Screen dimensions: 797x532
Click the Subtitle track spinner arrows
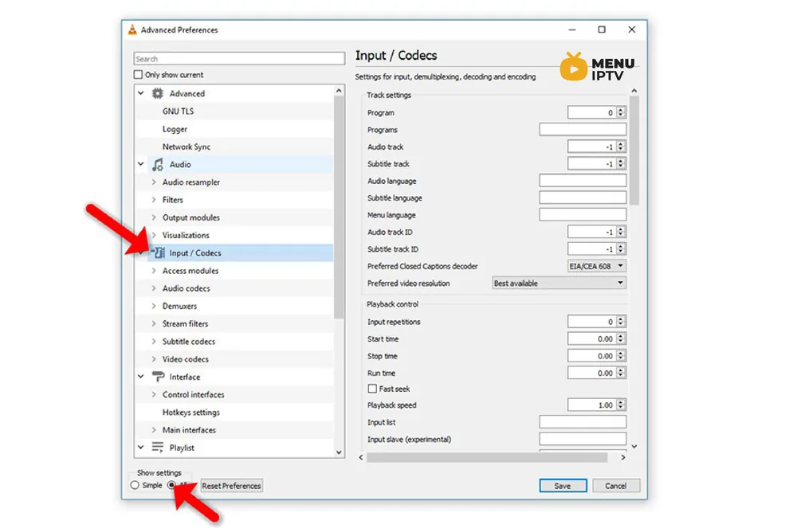[621, 163]
